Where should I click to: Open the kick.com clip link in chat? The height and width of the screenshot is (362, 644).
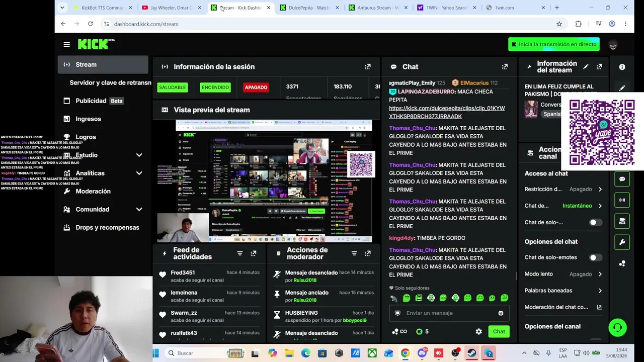[447, 112]
